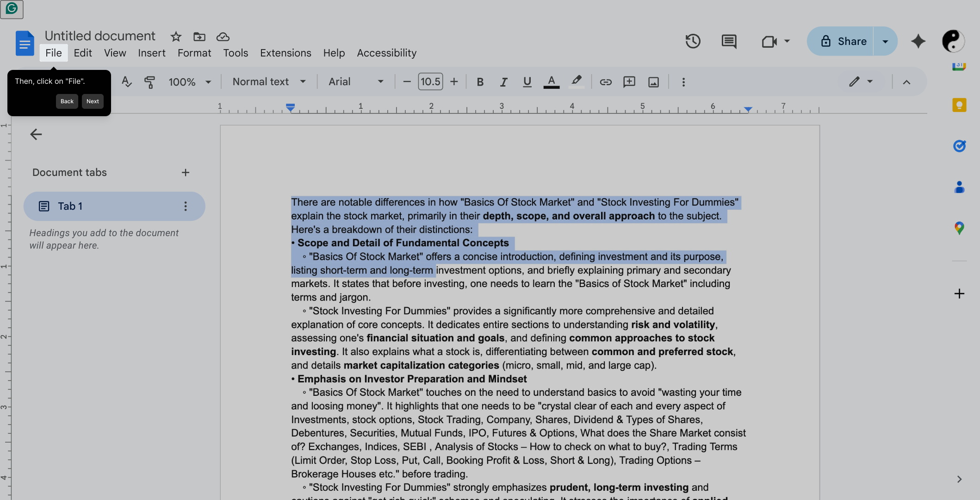Open the Accessibility menu
Viewport: 980px width, 500px height.
pos(387,53)
